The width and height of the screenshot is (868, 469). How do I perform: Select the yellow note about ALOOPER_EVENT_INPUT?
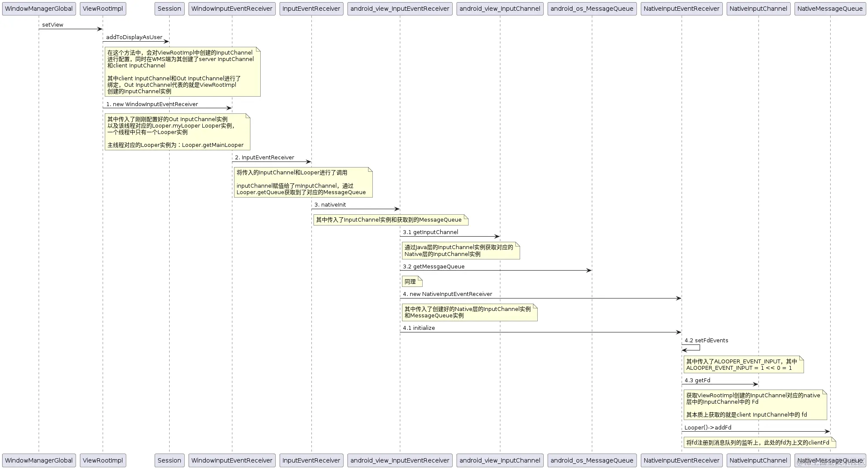click(743, 365)
